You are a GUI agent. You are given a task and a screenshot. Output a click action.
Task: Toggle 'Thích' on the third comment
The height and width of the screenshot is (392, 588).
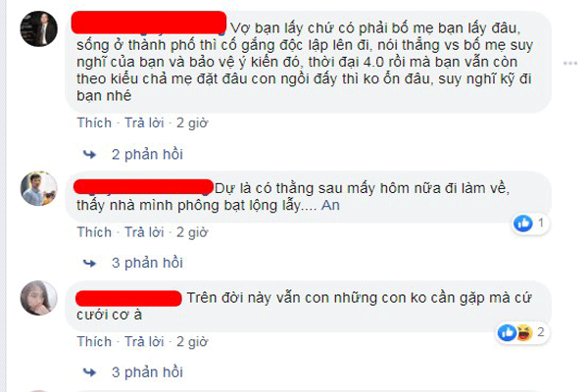(x=94, y=342)
